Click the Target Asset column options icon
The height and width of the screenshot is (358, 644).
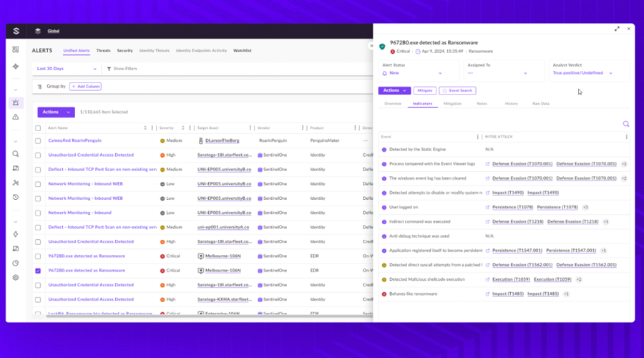click(x=250, y=128)
